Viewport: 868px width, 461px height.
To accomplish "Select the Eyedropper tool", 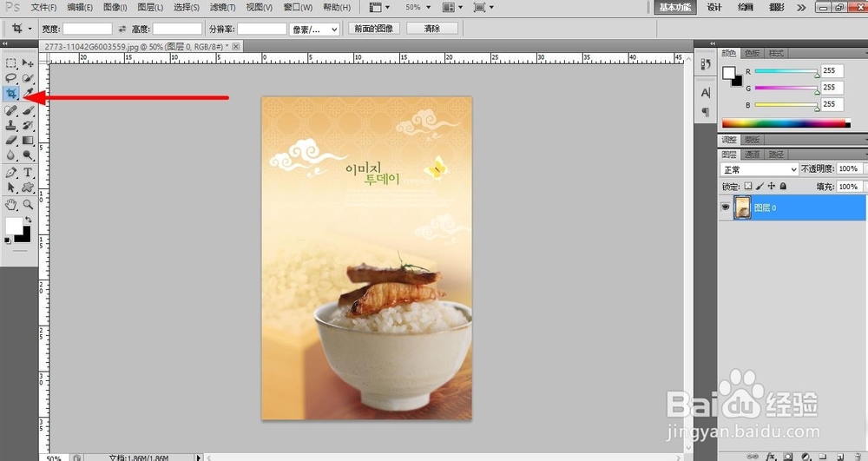I will pos(28,92).
